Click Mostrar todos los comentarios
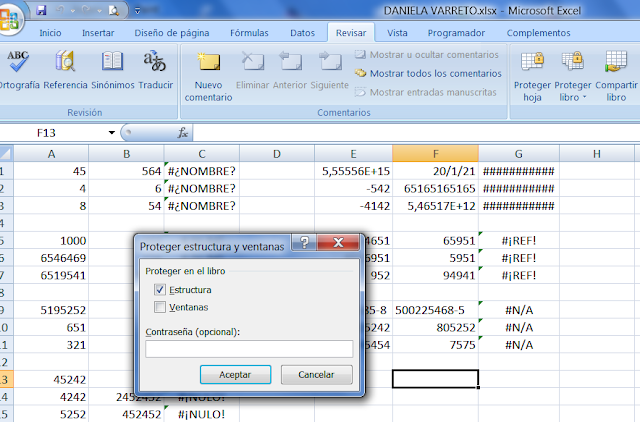This screenshot has height=422, width=640. (x=428, y=73)
